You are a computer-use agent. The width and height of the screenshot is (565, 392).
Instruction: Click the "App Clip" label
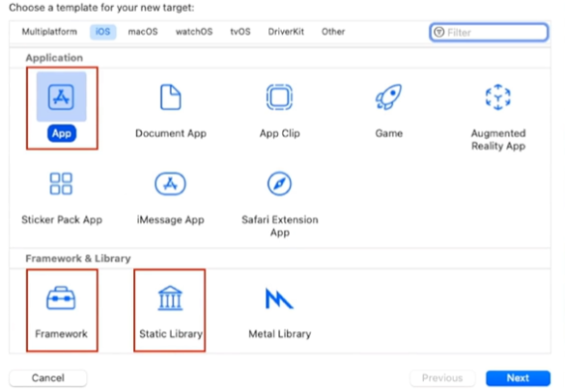280,133
